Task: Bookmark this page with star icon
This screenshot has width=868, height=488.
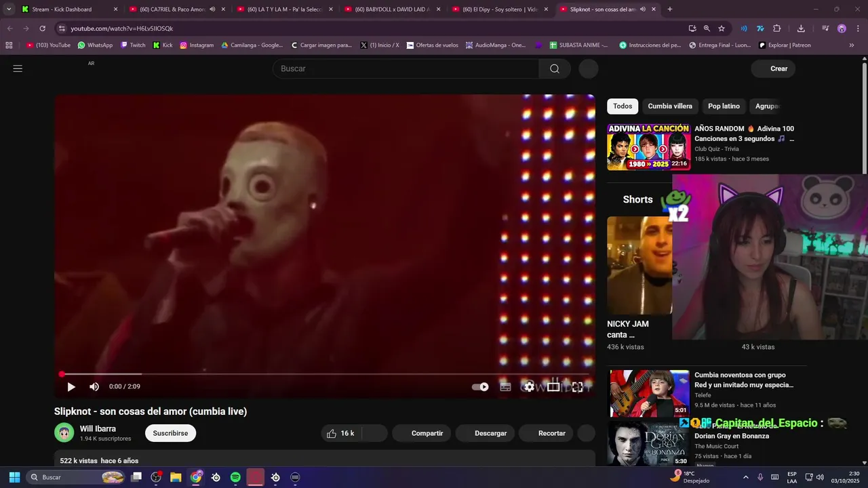Action: pos(722,28)
